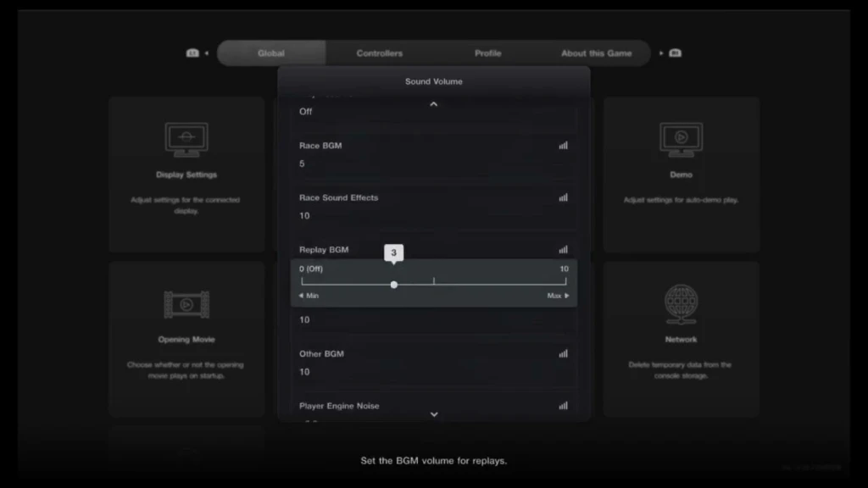Click the Replay BGM slider handle

[x=393, y=285]
